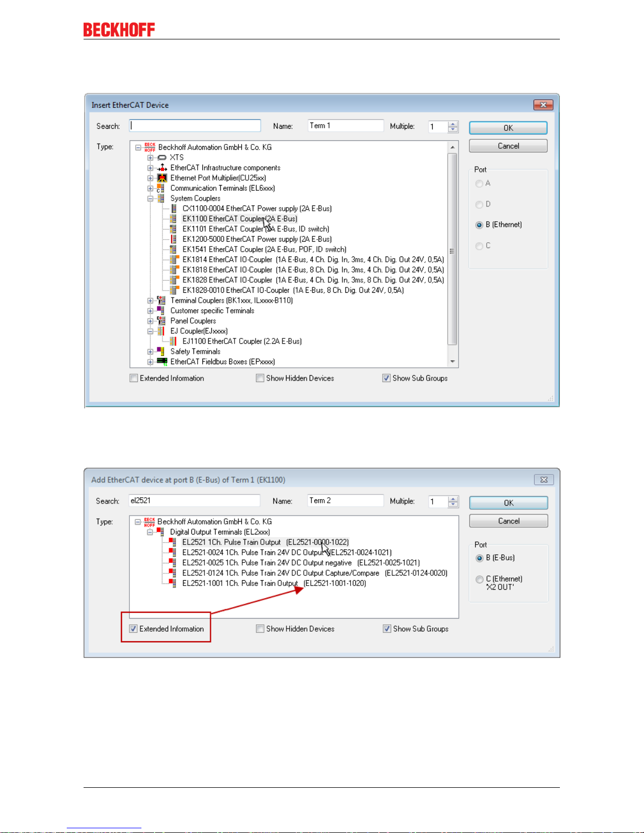Click Cancel in Add EtherCAT device dialog
Screen dimensions: 644x833
pos(508,521)
